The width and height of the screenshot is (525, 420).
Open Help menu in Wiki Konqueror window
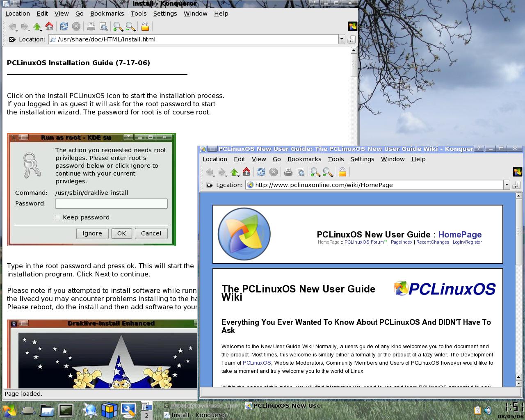tap(418, 159)
